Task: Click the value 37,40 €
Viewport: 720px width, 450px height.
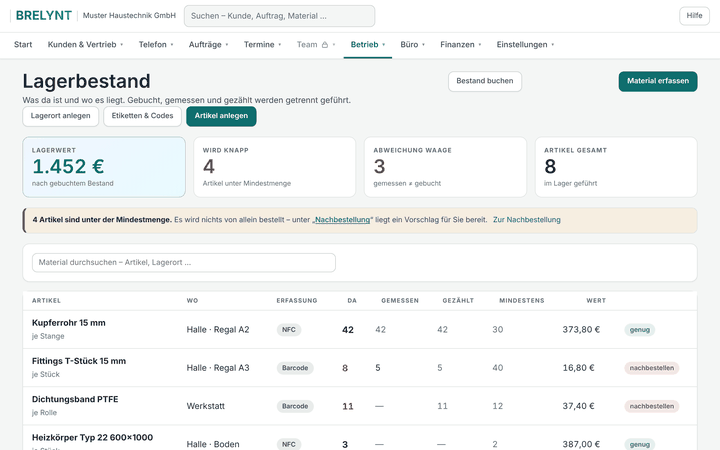Action: pos(579,406)
